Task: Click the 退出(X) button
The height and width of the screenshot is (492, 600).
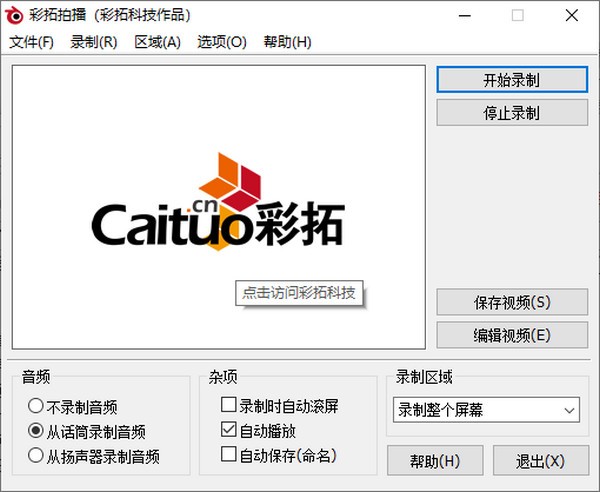Action: click(541, 460)
